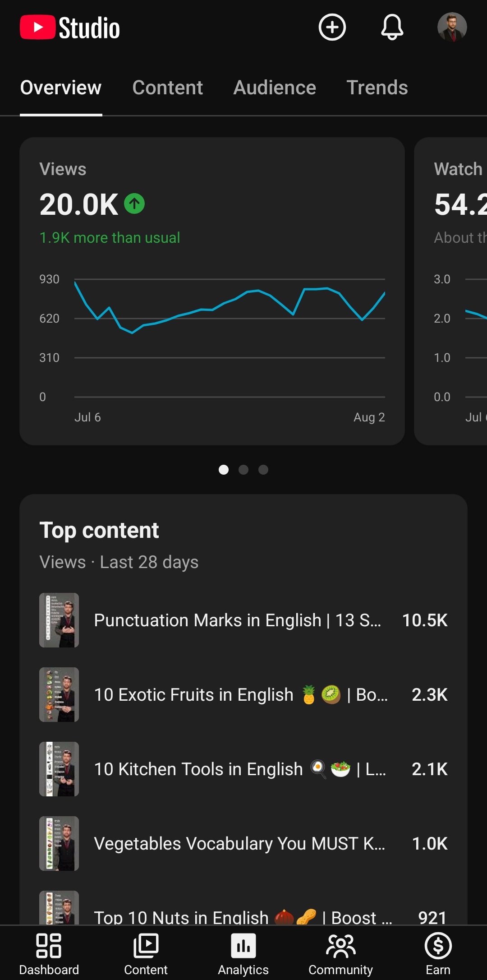Screen dimensions: 487x980
Task: Switch to the Audience tab
Action: tap(275, 88)
